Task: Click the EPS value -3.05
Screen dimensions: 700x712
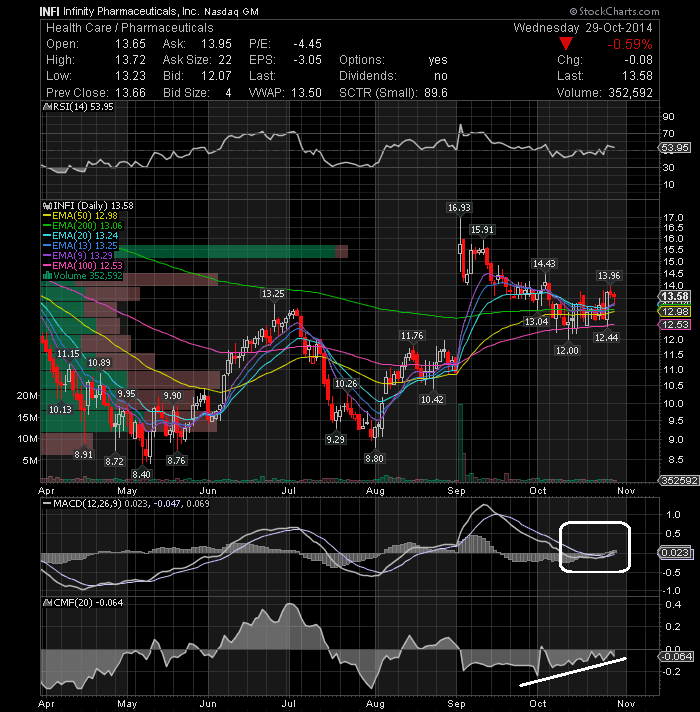Action: click(307, 60)
